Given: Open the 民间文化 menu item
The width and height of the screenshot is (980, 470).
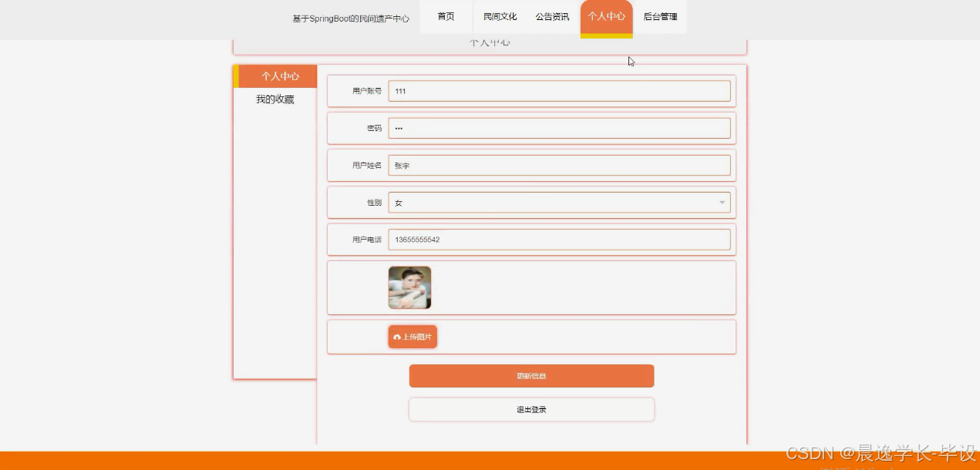Looking at the screenshot, I should click(x=500, y=16).
